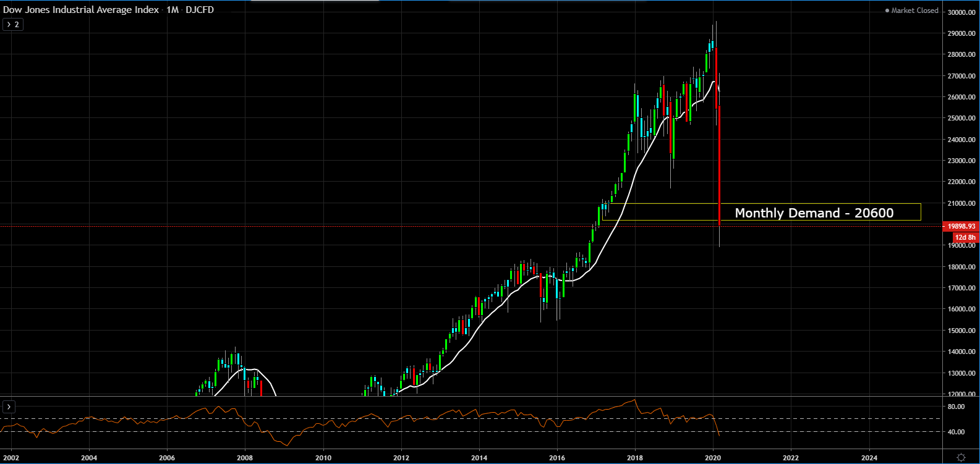980x464 pixels.
Task: Expand the RSI pane legend arrow
Action: [9, 407]
